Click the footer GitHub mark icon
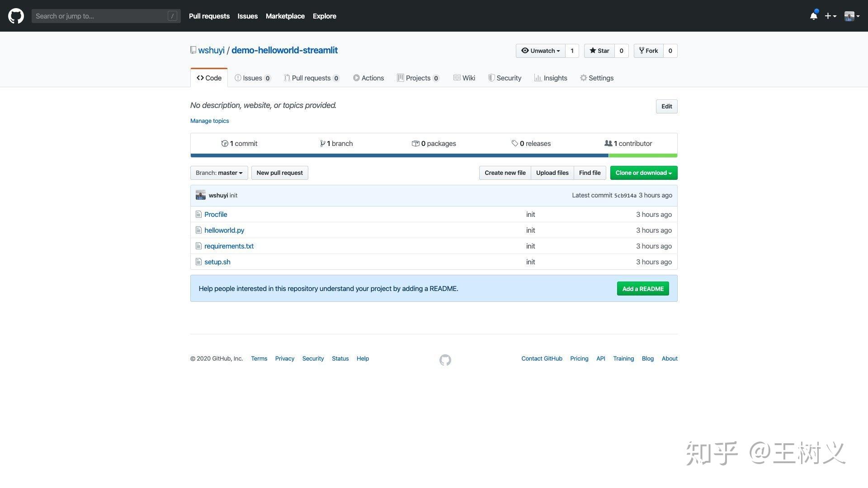The width and height of the screenshot is (868, 488). point(445,360)
